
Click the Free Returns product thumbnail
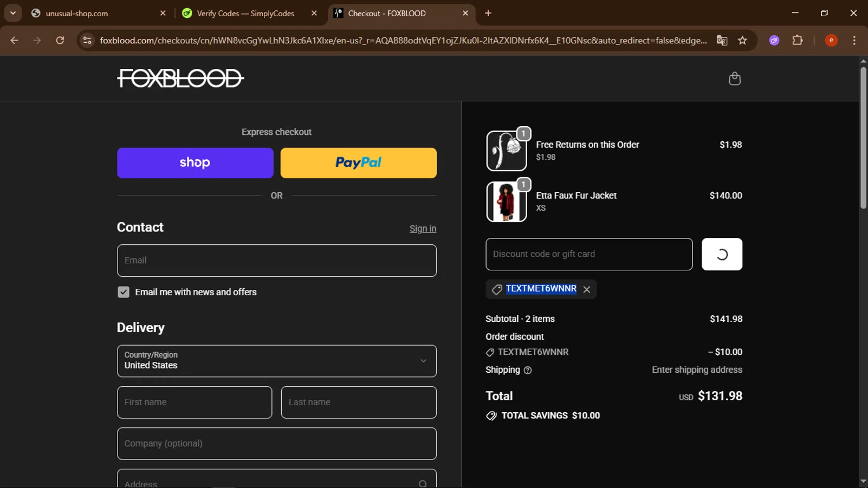pos(506,151)
